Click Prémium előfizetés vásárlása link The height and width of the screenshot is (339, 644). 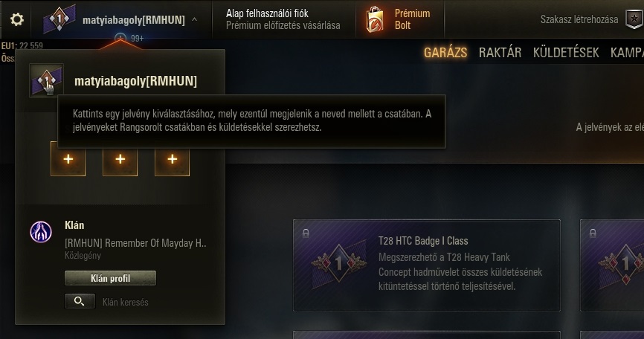(x=283, y=25)
